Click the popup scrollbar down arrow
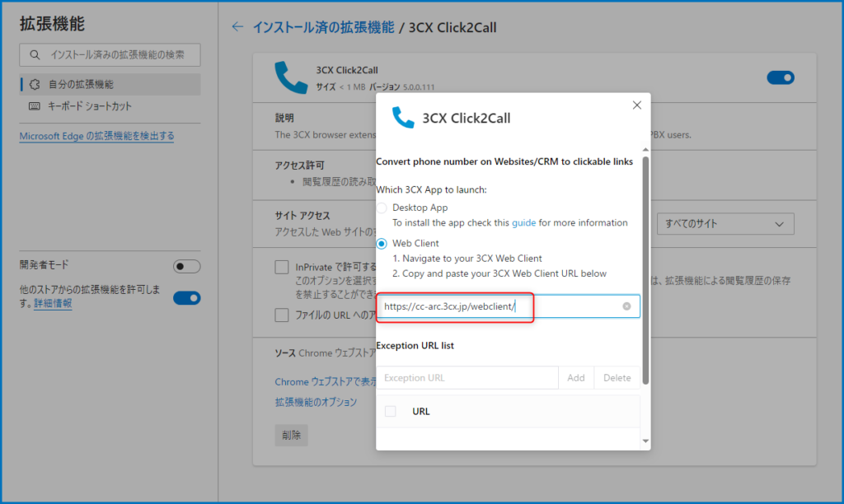844x504 pixels. pos(645,441)
